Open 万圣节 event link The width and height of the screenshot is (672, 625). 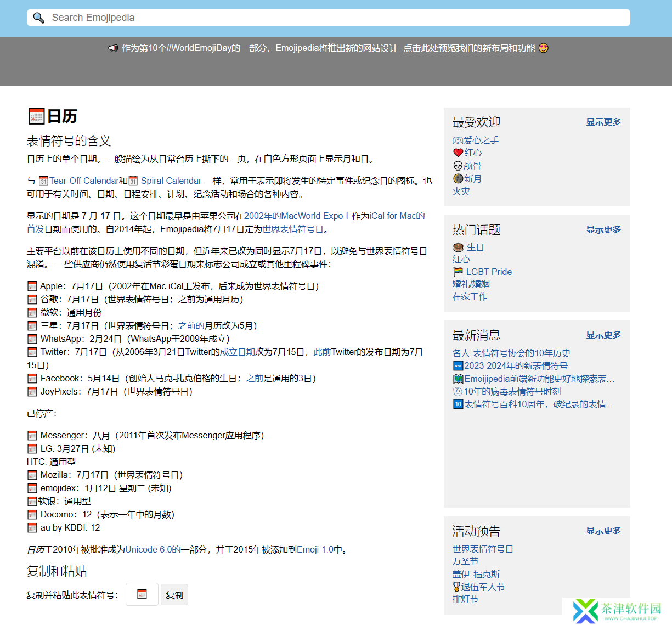[x=466, y=561]
